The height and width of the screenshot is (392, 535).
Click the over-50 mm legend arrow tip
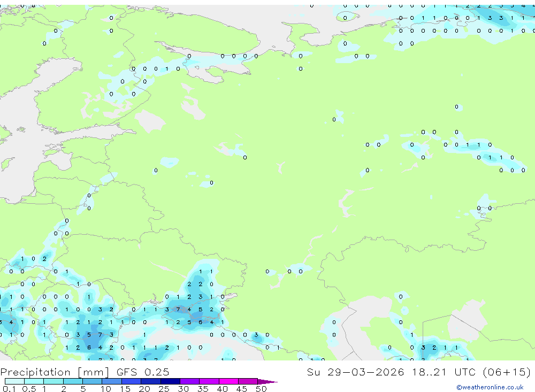coord(267,381)
